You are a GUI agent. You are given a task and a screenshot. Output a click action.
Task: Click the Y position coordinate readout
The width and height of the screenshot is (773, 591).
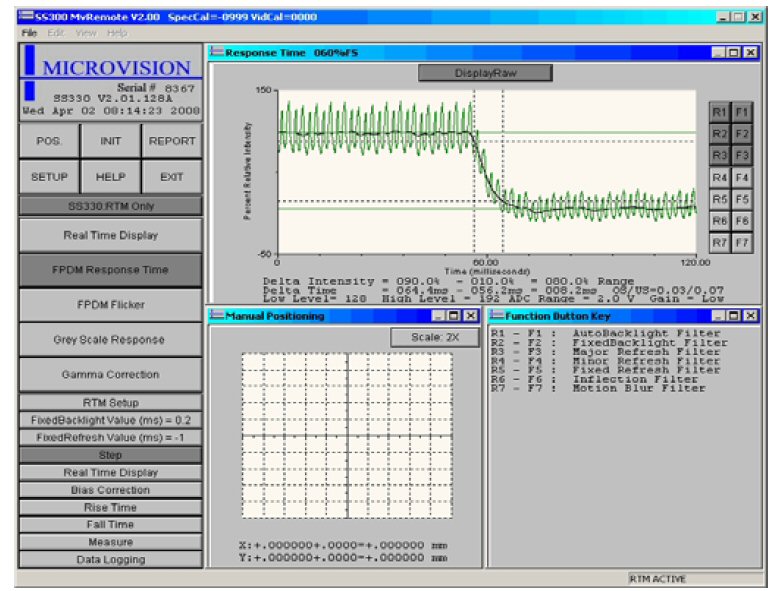(x=343, y=557)
